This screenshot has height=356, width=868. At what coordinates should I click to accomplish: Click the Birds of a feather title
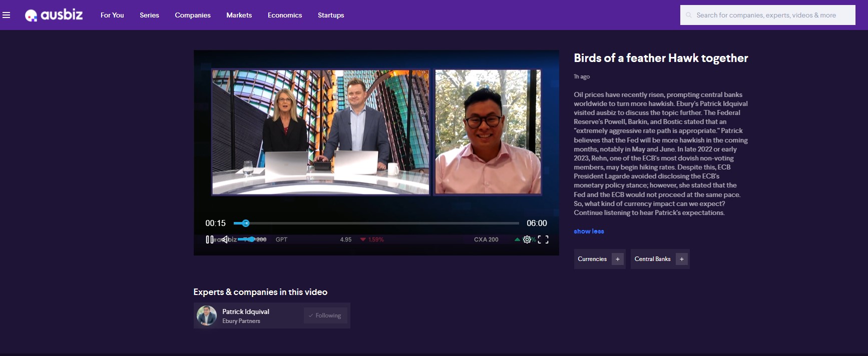tap(661, 58)
